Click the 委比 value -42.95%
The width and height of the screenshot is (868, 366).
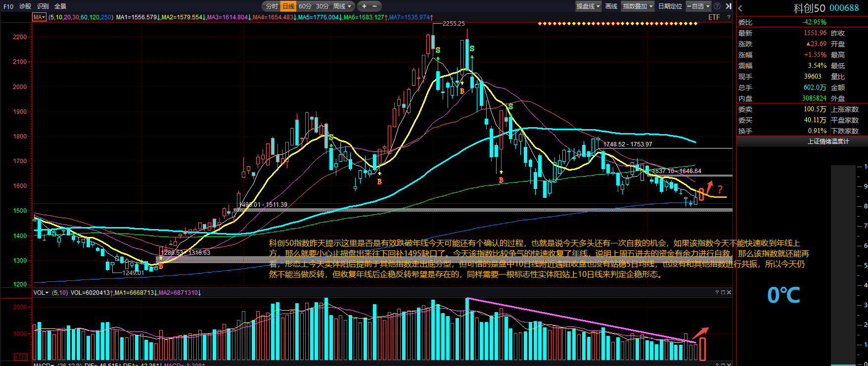coord(814,22)
